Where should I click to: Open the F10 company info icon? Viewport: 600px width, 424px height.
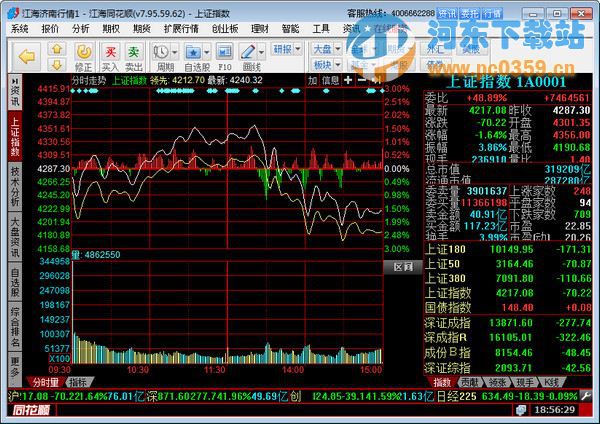225,51
